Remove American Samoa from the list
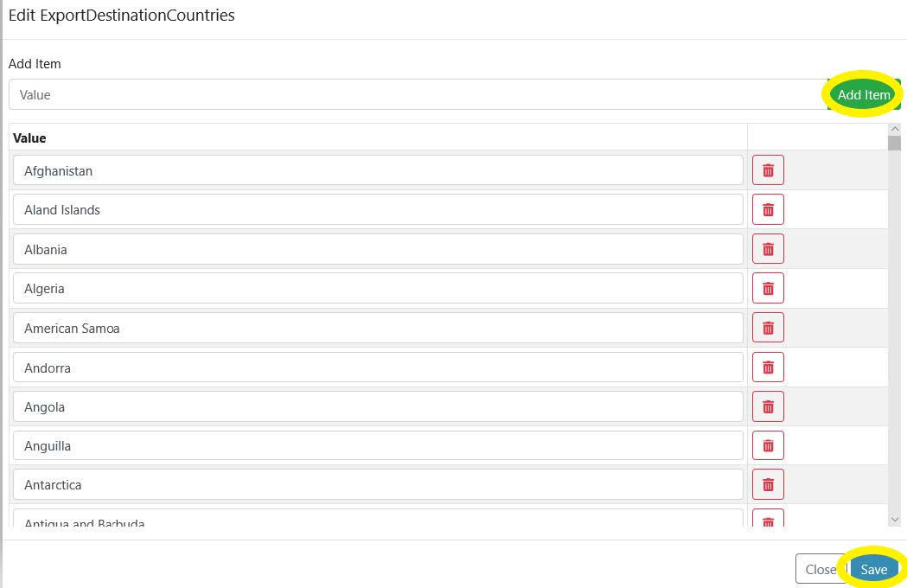The image size is (907, 588). tap(768, 328)
